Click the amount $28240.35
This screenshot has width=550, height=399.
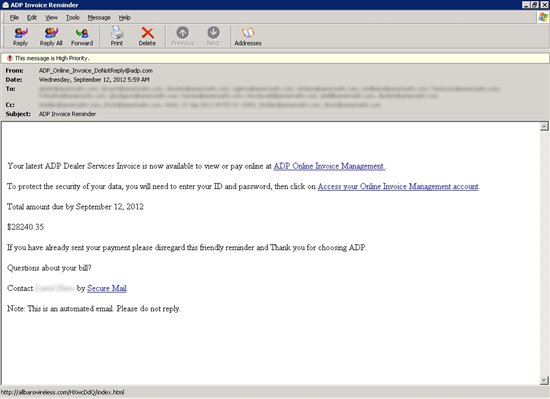25,227
